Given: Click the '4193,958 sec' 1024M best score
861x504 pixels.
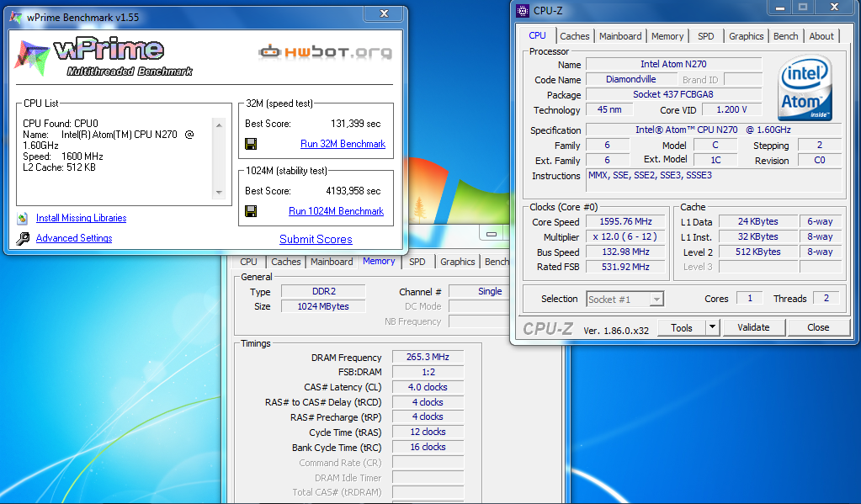Looking at the screenshot, I should tap(353, 191).
